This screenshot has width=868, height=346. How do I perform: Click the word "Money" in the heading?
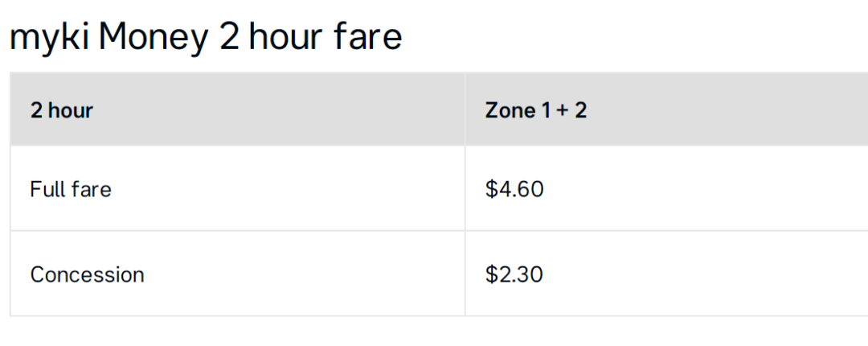[x=154, y=39]
